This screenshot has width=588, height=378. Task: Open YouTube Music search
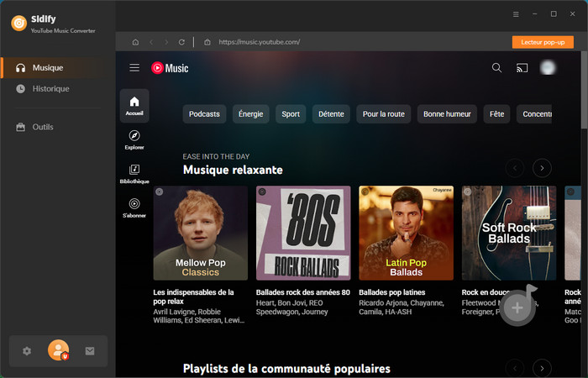point(496,68)
